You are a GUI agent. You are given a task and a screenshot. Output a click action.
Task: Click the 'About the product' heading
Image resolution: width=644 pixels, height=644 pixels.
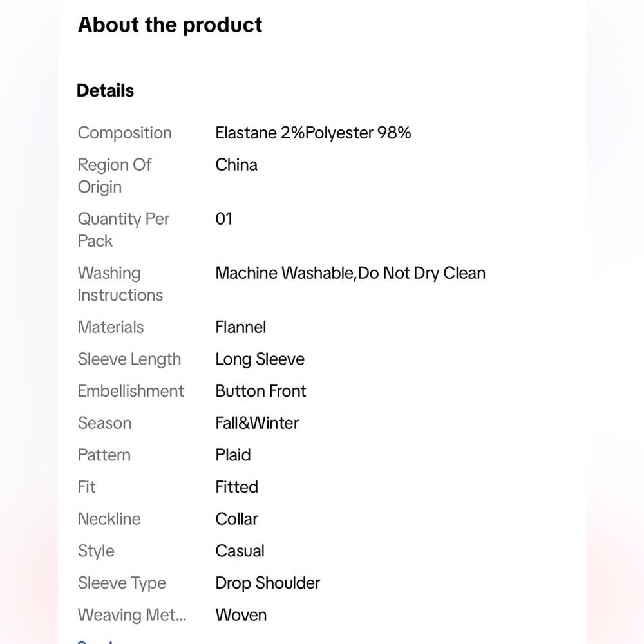tap(170, 25)
